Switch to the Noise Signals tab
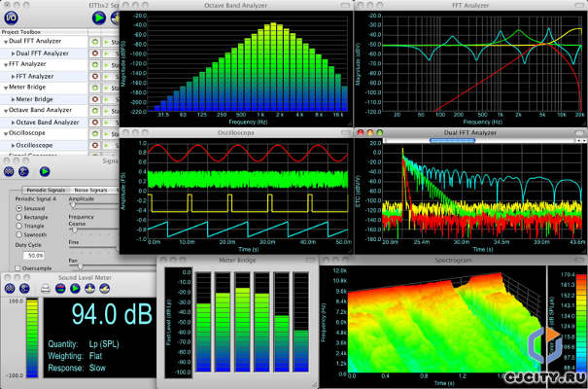Image resolution: width=588 pixels, height=389 pixels. point(89,188)
